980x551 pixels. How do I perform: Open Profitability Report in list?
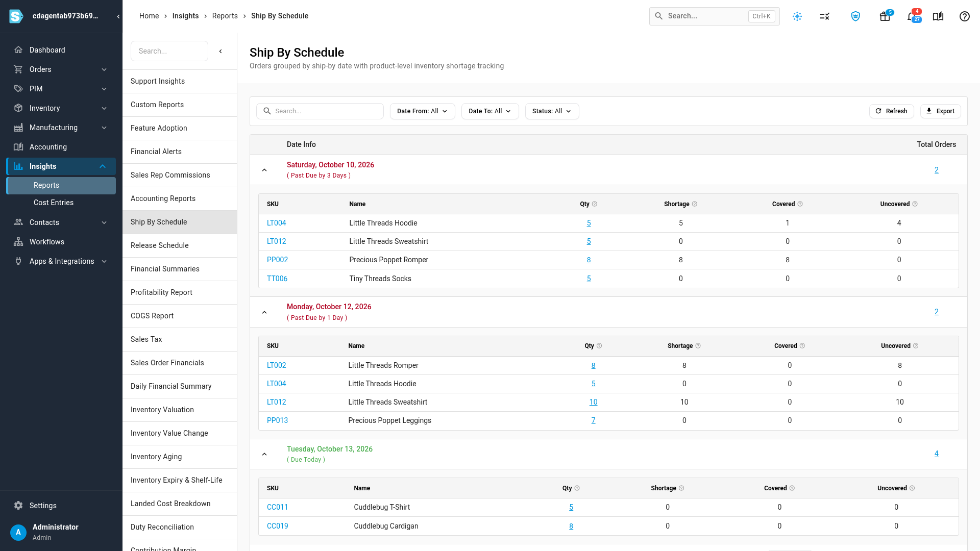click(180, 292)
